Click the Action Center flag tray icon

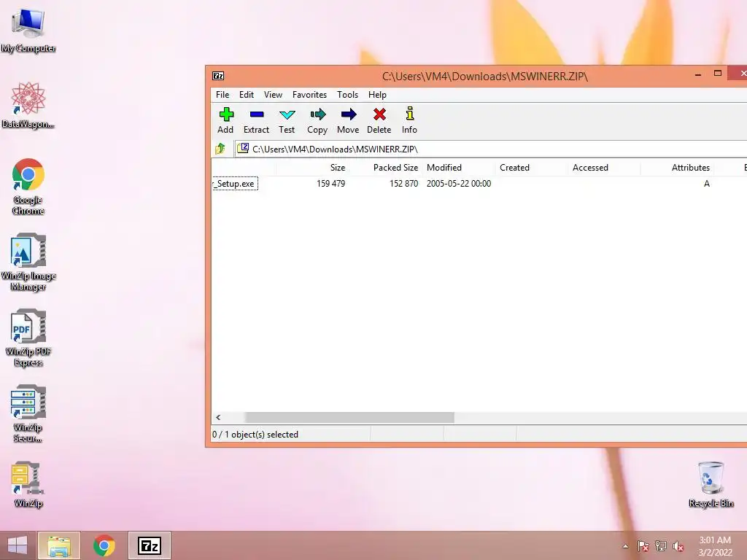[x=643, y=546]
